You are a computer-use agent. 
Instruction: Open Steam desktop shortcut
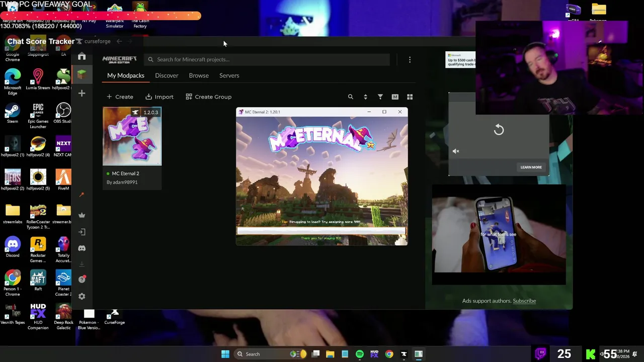pyautogui.click(x=13, y=113)
